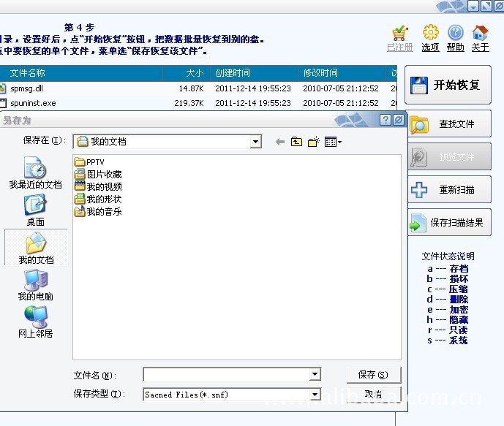
Task: Open 选项 gear icon
Action: (430, 32)
